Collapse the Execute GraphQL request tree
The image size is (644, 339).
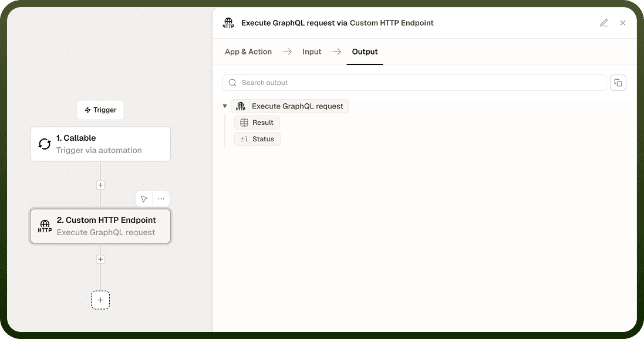225,106
